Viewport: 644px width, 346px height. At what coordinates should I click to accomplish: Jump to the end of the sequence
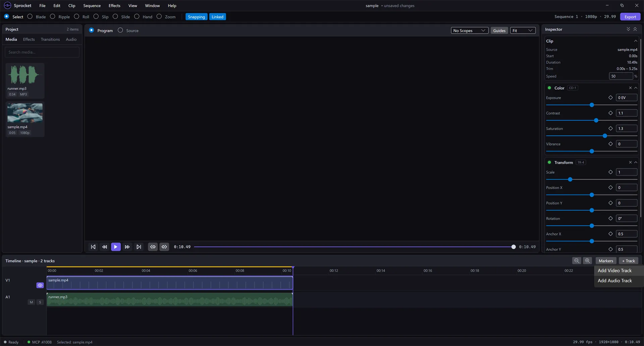(139, 247)
